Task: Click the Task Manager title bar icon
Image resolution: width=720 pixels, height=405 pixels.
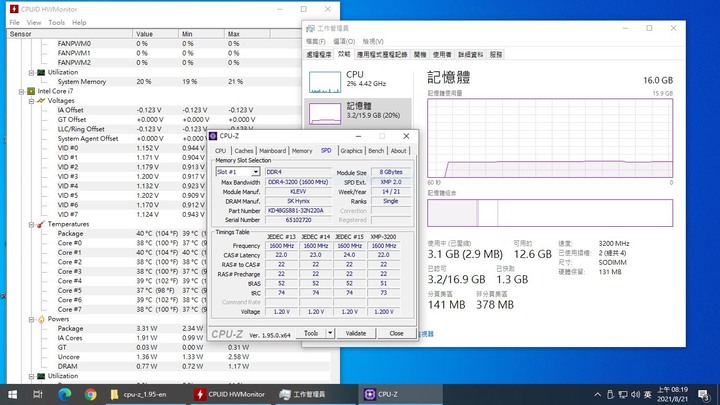Action: click(310, 28)
